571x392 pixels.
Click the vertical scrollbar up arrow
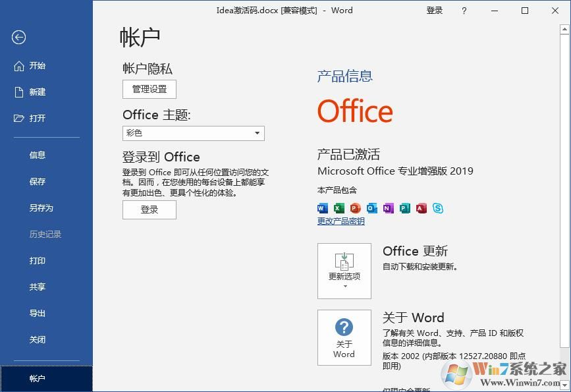coord(563,28)
